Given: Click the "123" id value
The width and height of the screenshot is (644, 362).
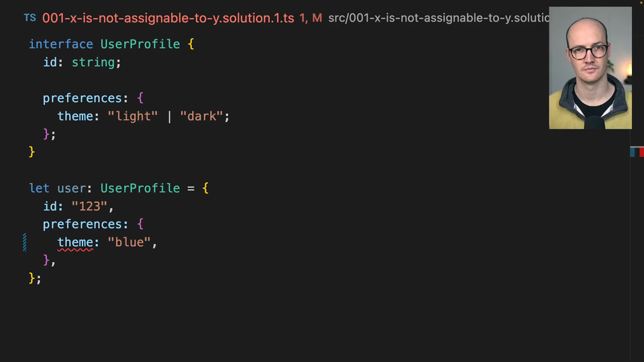Looking at the screenshot, I should 90,206.
